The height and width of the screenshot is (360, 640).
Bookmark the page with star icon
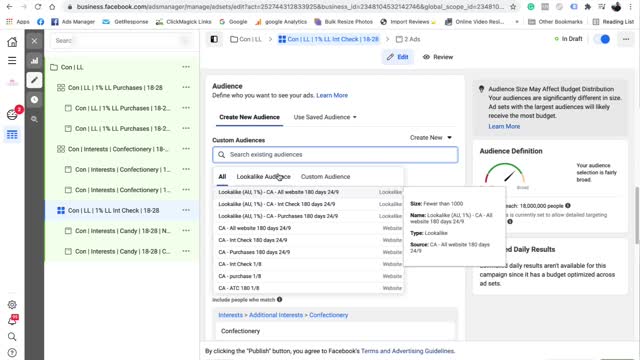click(x=513, y=7)
